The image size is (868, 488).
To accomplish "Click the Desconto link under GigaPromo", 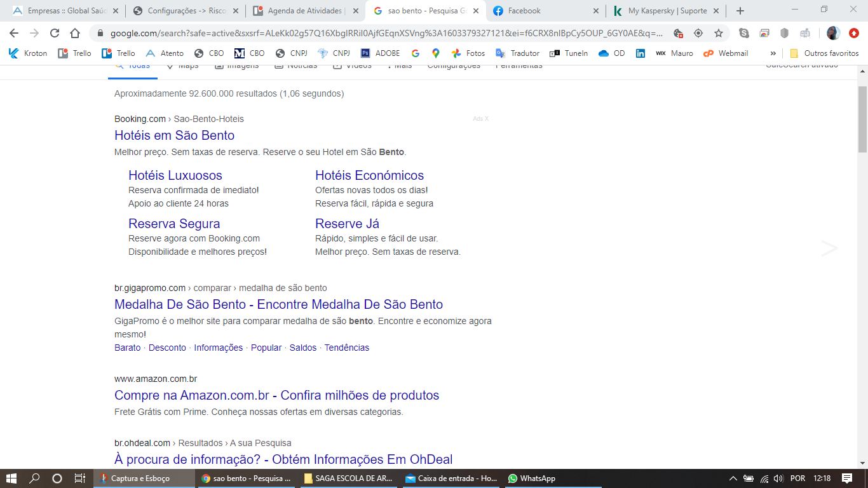I will coord(168,348).
